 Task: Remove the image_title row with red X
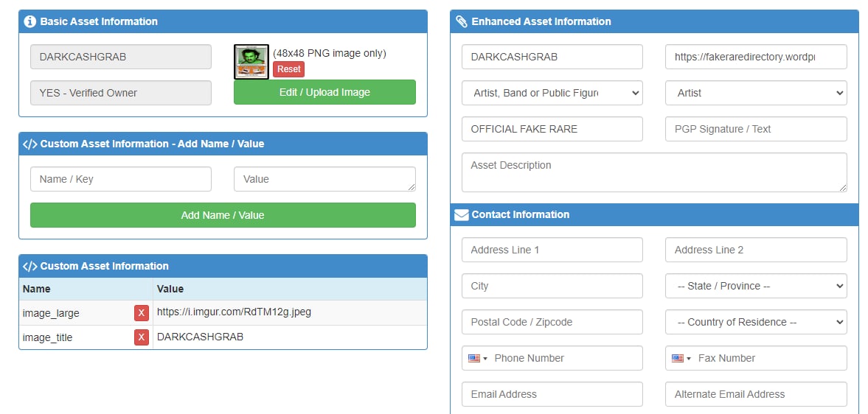coord(141,337)
